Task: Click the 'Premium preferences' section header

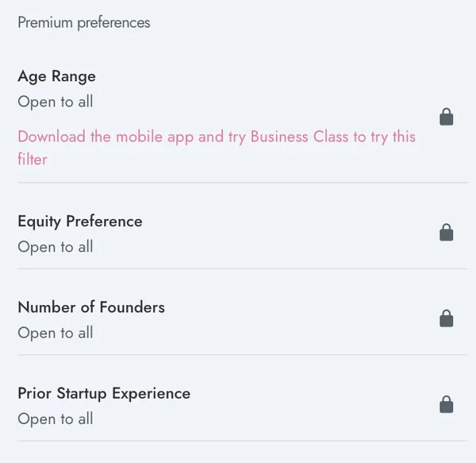Action: pos(84,23)
